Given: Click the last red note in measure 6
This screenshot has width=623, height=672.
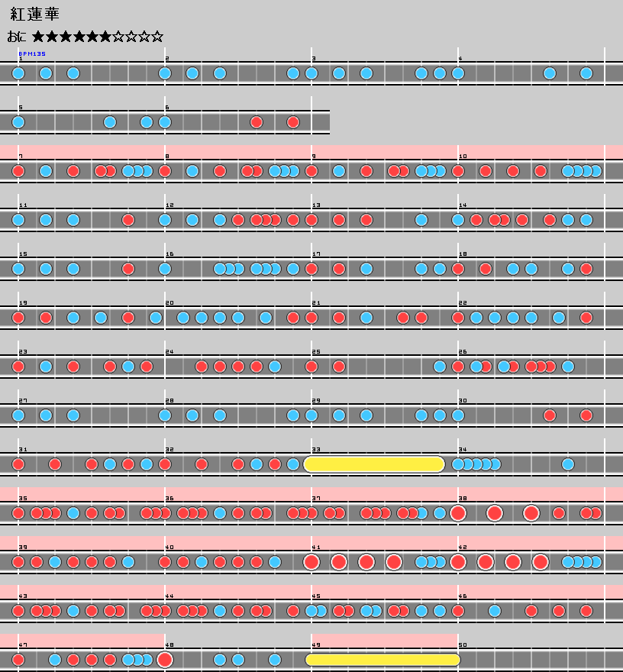Looking at the screenshot, I should point(293,122).
